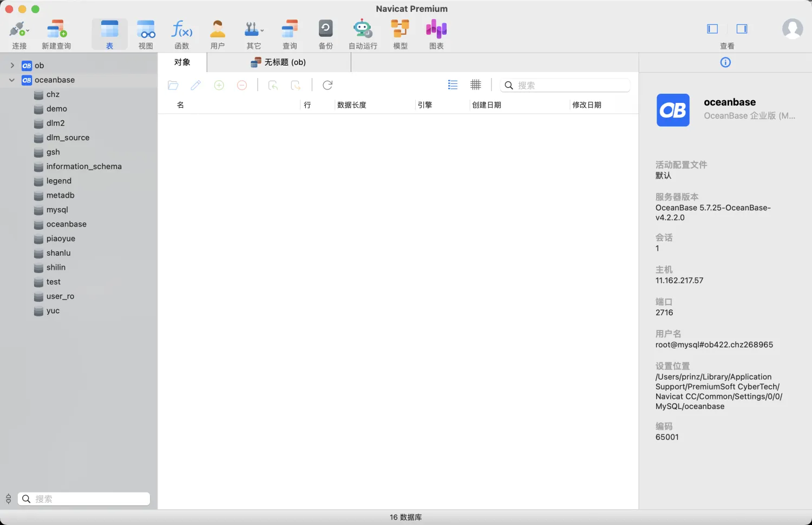Open the Charts (图表) section

click(x=436, y=29)
